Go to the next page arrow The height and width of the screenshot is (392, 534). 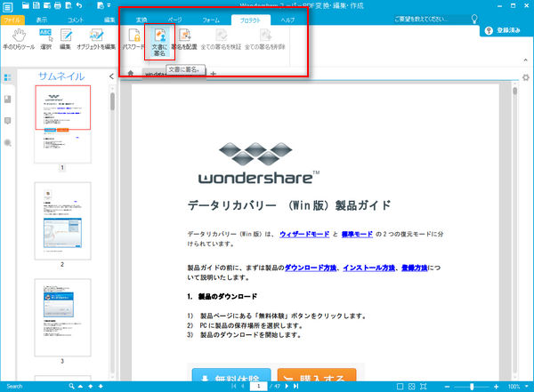point(287,386)
